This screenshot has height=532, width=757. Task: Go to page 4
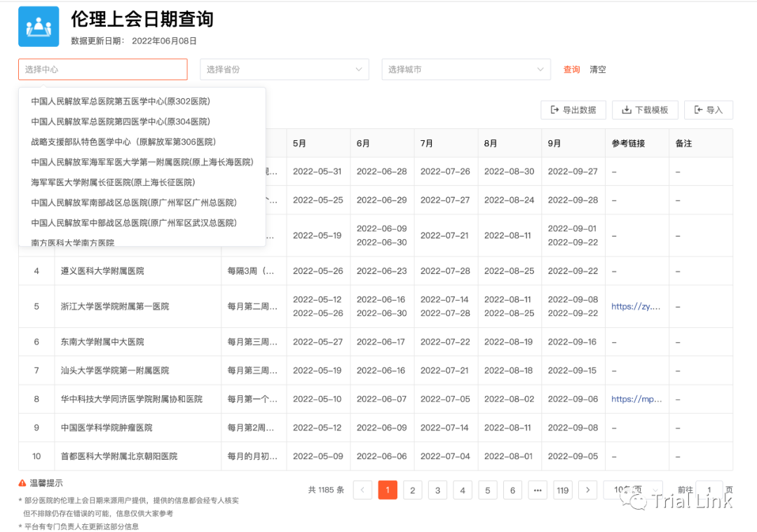(463, 490)
